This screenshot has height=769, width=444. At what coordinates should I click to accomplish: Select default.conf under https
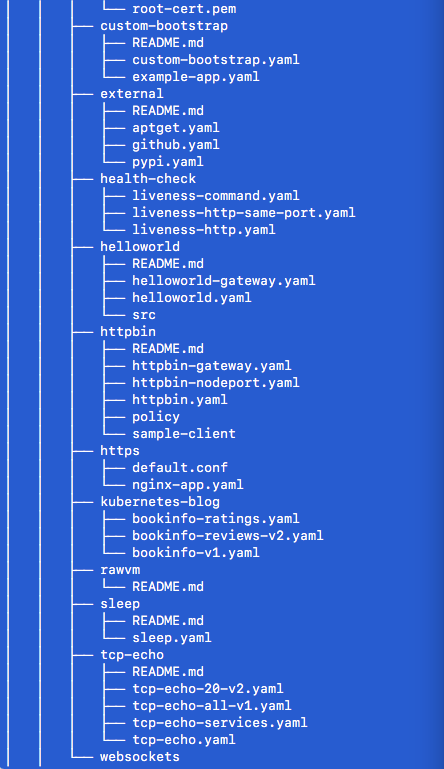[x=180, y=467]
